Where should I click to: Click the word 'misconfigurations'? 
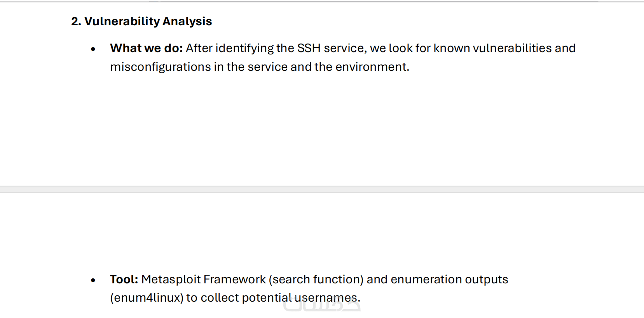click(x=160, y=67)
